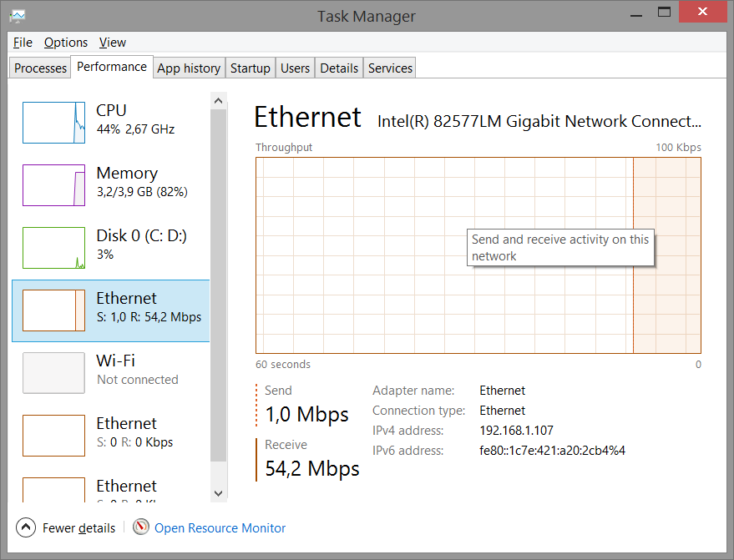Click the Ethernet throughput graph
734x560 pixels.
478,255
